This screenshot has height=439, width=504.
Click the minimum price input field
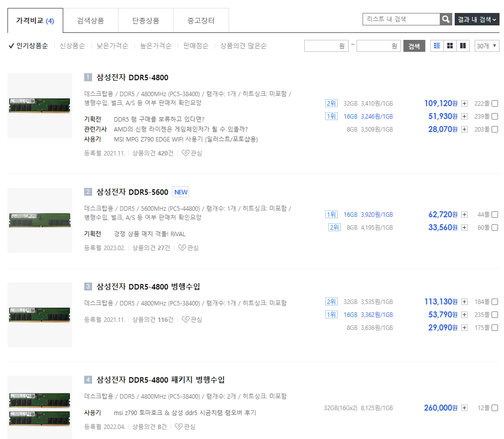326,46
